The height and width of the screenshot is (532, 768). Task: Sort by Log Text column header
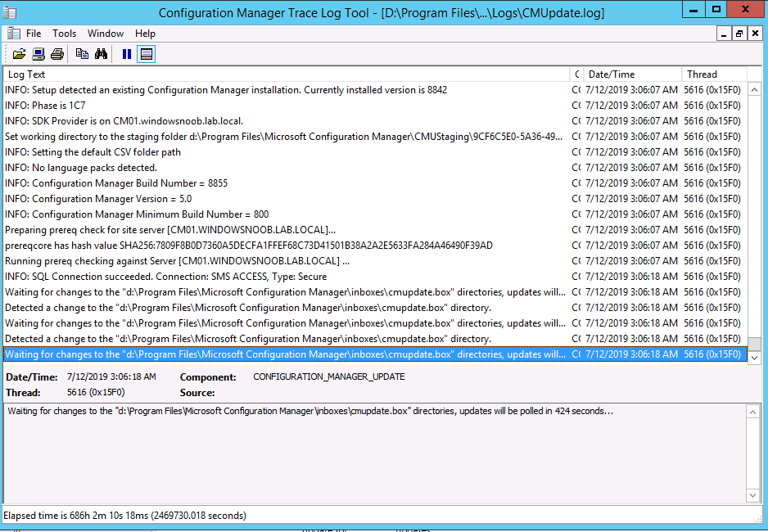[x=287, y=74]
